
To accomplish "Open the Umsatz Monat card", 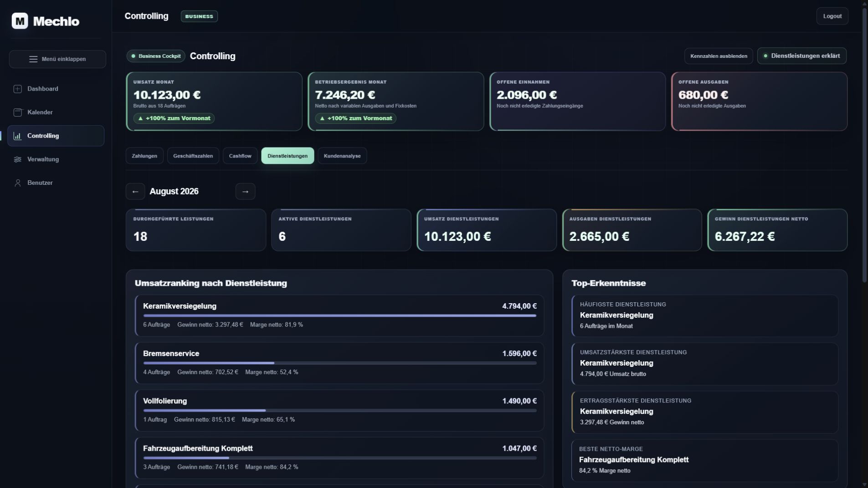I will tap(214, 102).
